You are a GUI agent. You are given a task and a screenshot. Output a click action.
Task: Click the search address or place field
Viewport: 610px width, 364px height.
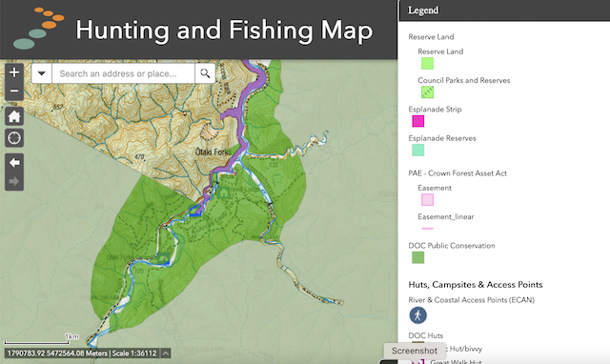[x=123, y=73]
